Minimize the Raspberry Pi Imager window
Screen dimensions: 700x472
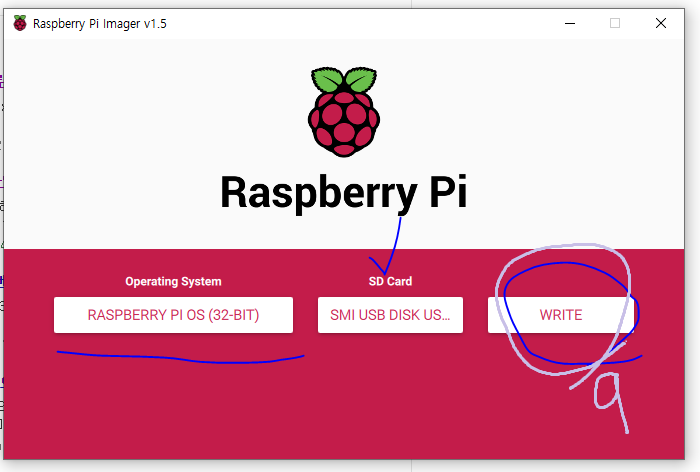pyautogui.click(x=570, y=23)
